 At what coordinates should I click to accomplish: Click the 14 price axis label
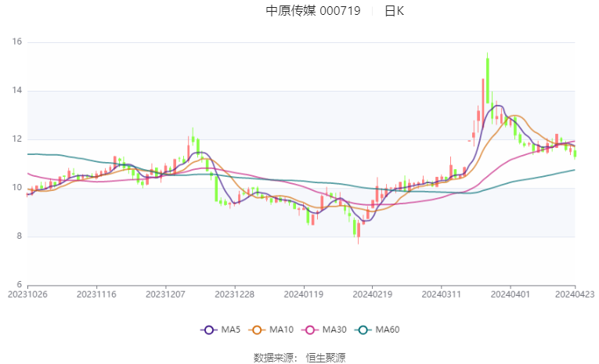pos(17,91)
